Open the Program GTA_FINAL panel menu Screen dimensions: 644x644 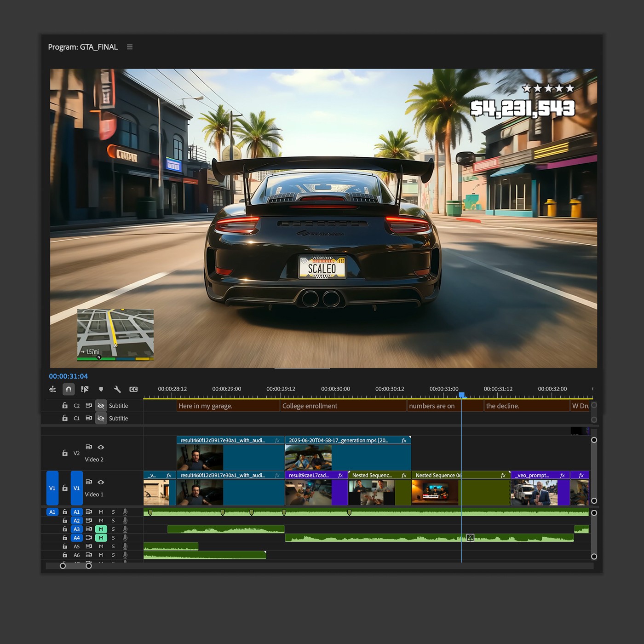[x=130, y=47]
